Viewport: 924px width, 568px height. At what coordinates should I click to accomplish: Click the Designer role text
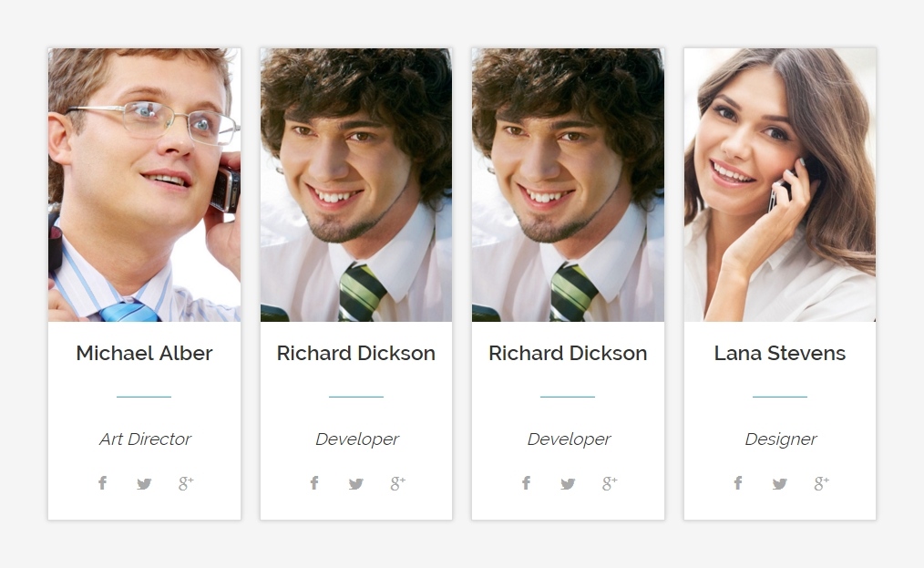tap(780, 439)
